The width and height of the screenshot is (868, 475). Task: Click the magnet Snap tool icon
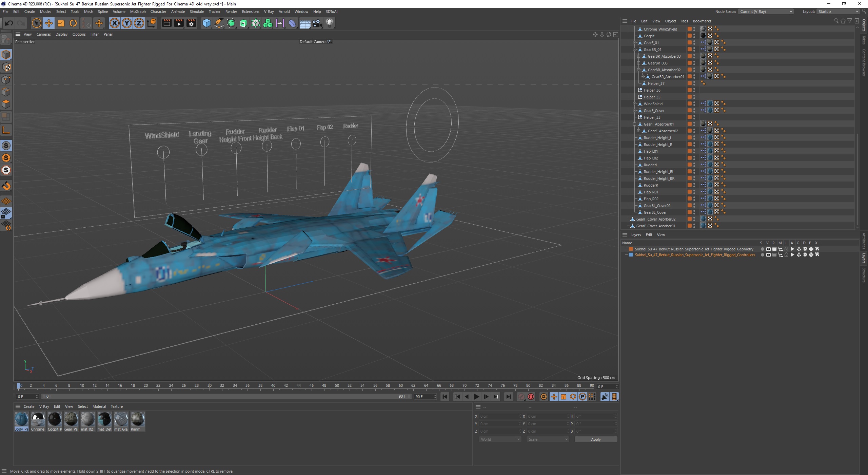[x=6, y=186]
